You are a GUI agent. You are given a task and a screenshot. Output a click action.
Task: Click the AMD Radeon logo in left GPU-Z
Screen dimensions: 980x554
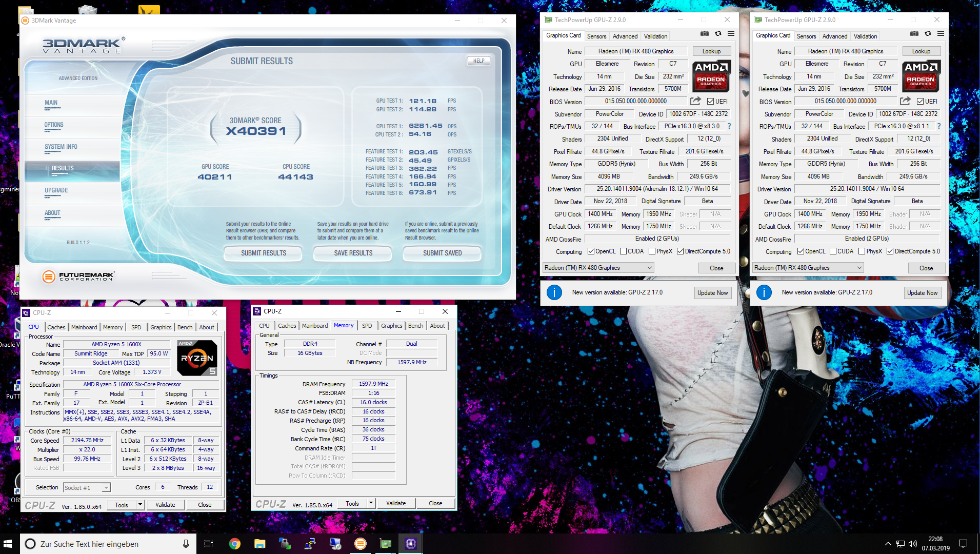[x=711, y=76]
